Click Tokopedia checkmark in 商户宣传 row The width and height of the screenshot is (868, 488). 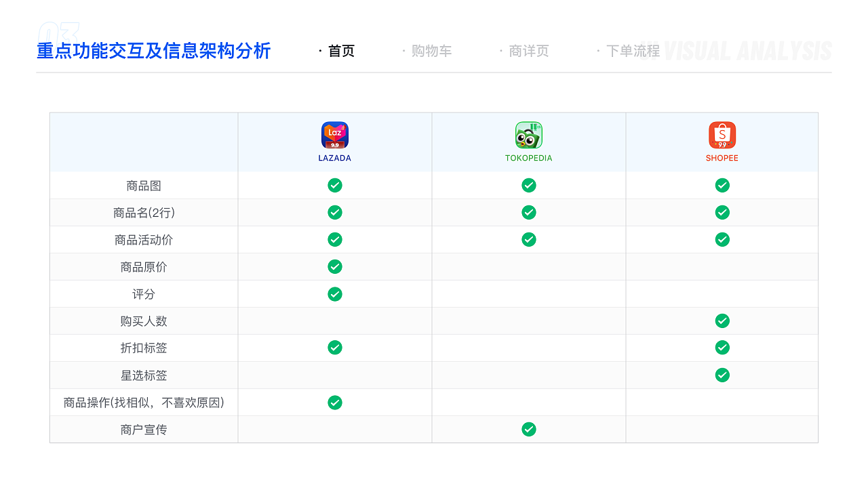[x=529, y=429]
